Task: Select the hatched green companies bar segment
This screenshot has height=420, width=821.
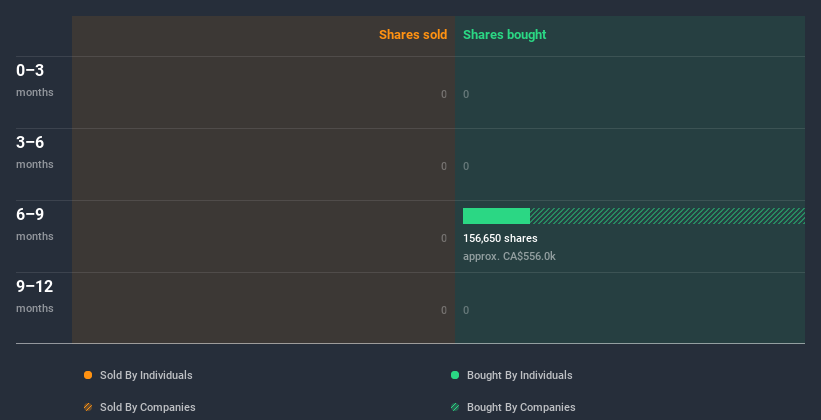Action: [x=667, y=216]
